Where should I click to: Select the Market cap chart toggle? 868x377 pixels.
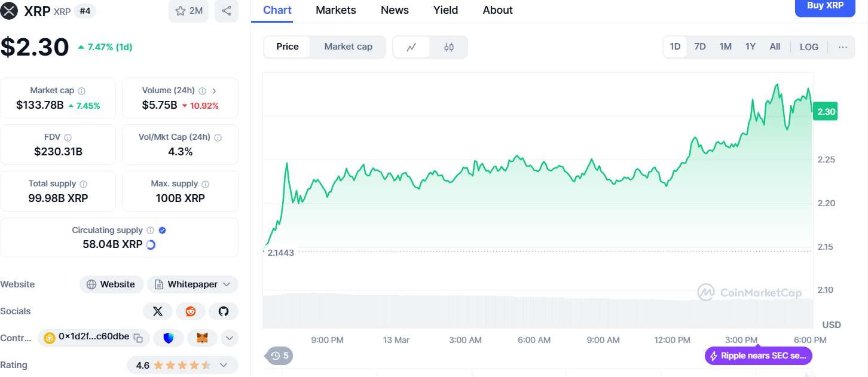[x=349, y=47]
